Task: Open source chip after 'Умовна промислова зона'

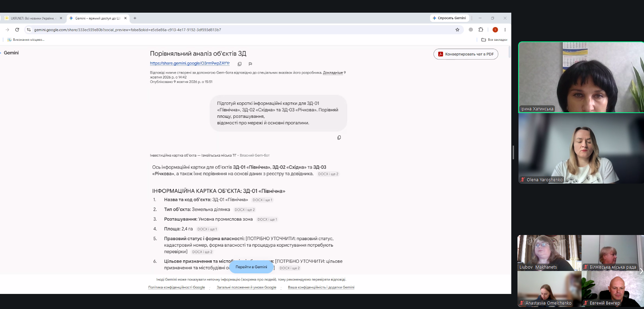Action: tap(267, 220)
